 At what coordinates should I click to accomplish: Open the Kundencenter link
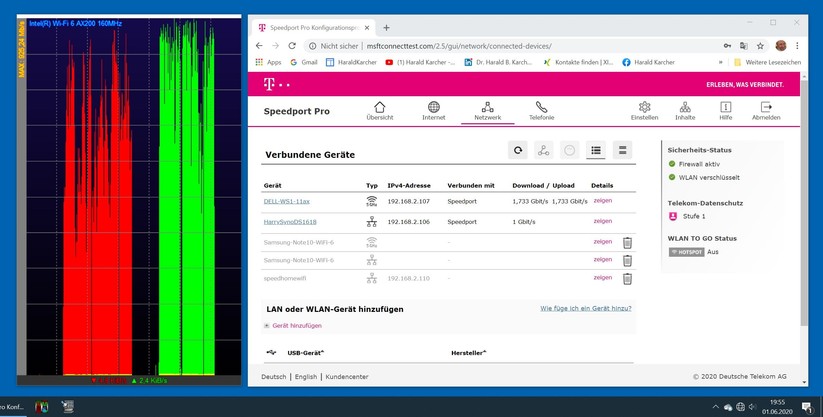pos(347,377)
